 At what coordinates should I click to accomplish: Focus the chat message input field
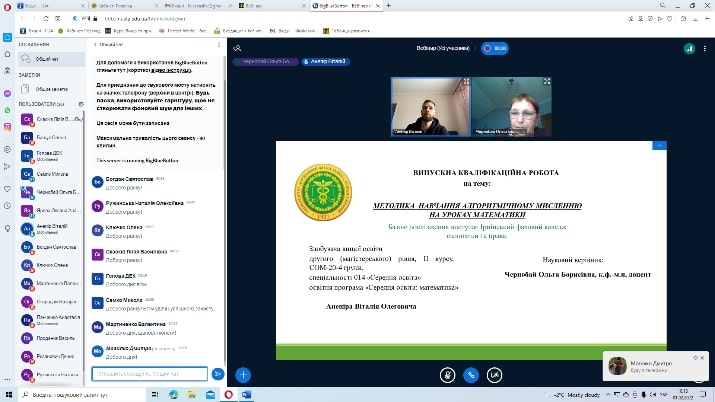point(150,374)
